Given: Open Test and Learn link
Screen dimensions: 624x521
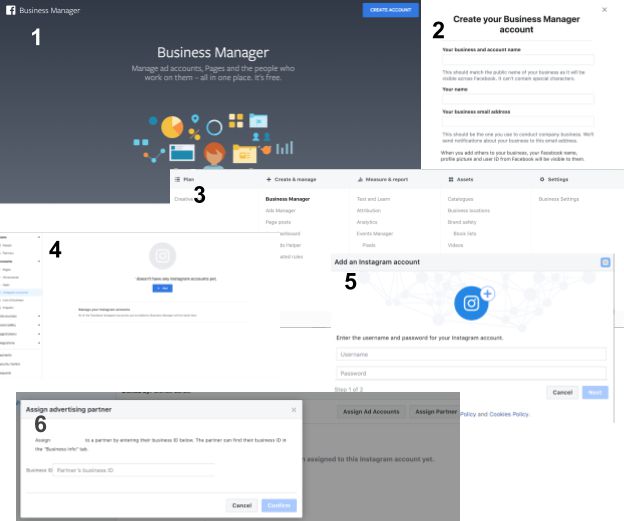Looking at the screenshot, I should click(x=373, y=199).
